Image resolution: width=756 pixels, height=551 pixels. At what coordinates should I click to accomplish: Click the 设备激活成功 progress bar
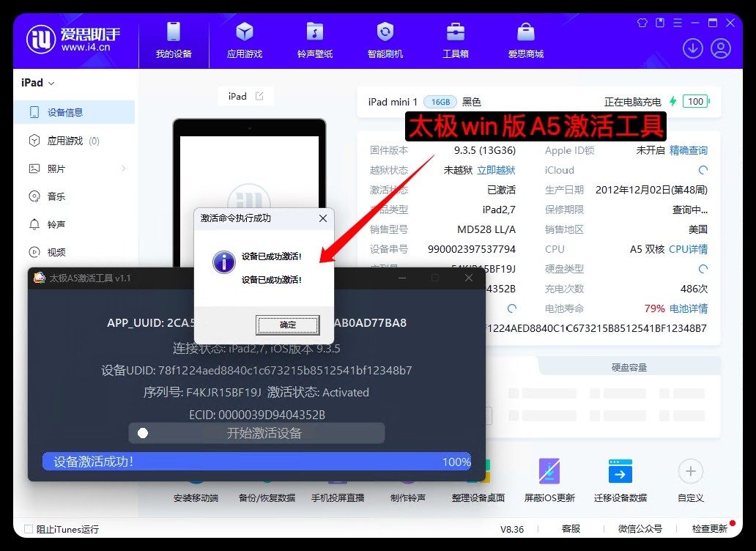256,462
